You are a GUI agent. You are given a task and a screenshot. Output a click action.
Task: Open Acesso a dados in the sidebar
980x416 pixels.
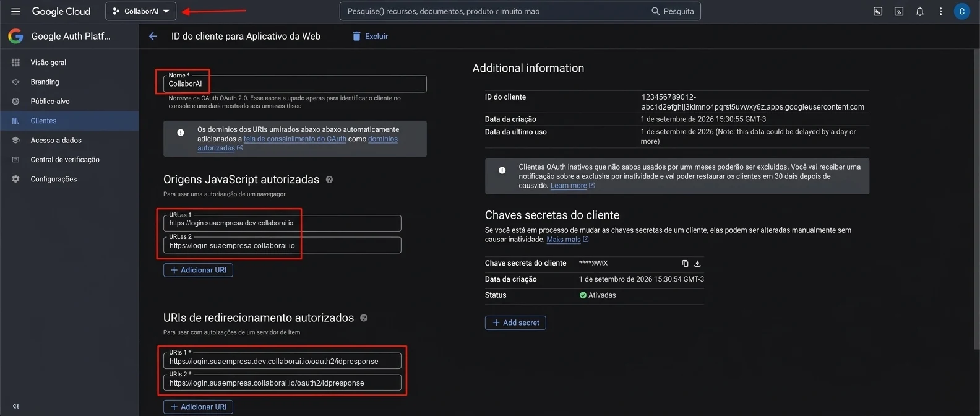click(56, 140)
